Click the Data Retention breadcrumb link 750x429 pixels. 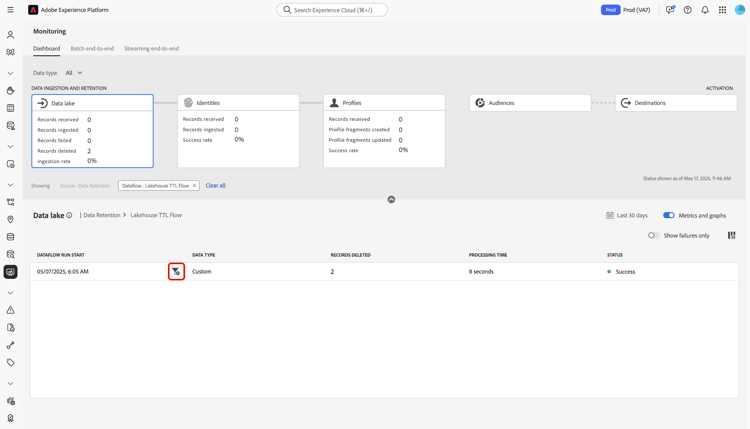point(102,215)
